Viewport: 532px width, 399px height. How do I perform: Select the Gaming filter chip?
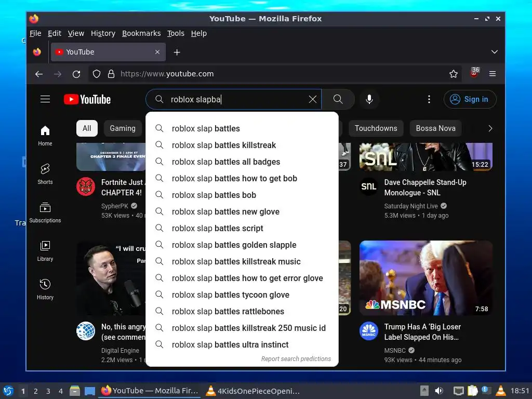123,128
